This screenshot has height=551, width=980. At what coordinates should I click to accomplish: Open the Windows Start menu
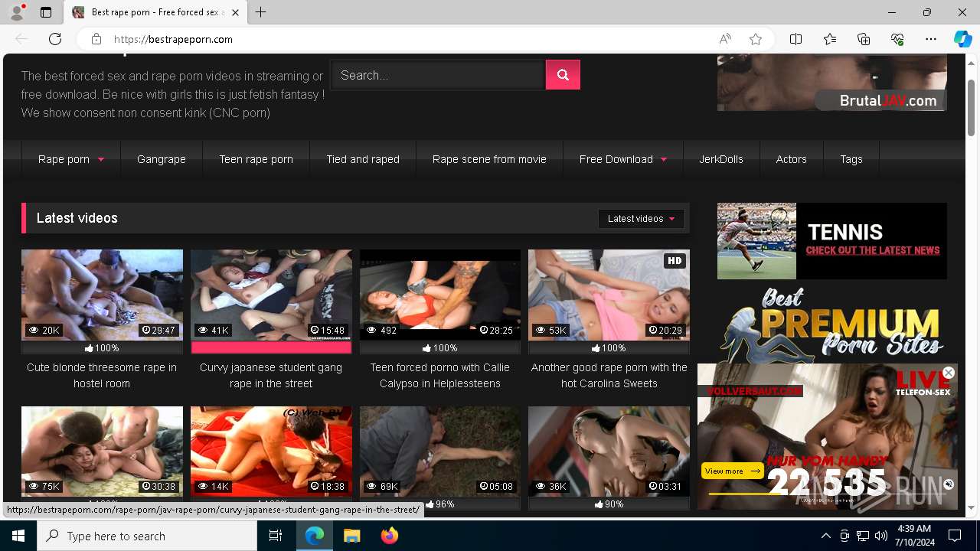coord(18,536)
